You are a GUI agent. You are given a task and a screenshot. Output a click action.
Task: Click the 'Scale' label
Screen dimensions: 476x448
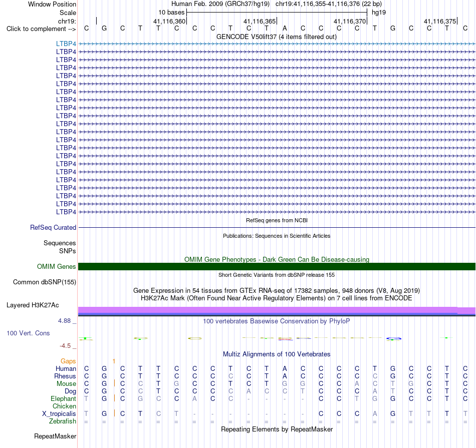click(68, 13)
